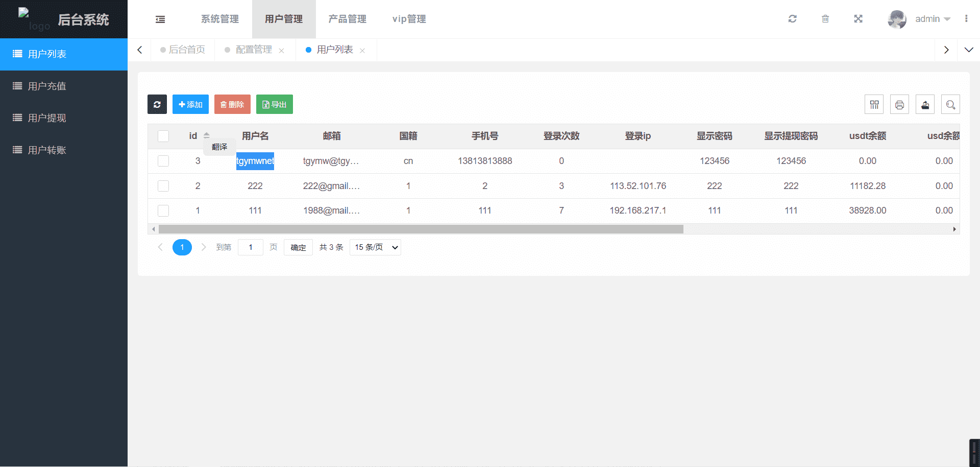Click the blue 添加 button

(x=190, y=104)
